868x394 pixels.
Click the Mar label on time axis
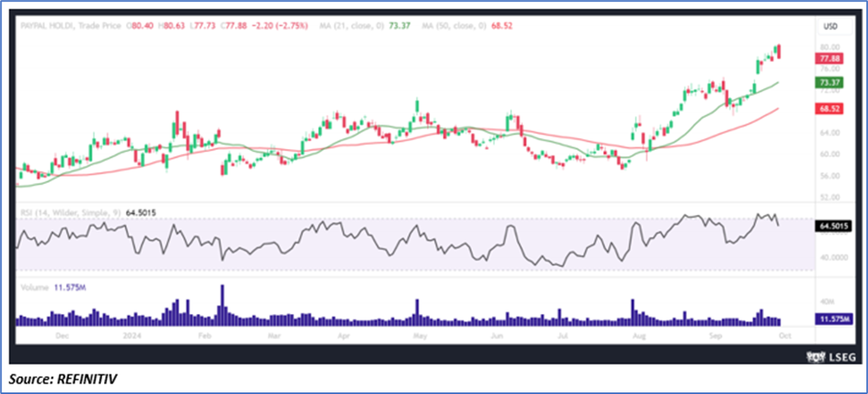tap(275, 335)
